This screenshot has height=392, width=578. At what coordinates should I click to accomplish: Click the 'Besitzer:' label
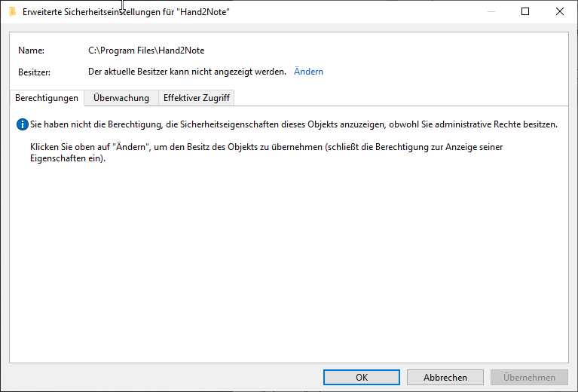click(34, 72)
